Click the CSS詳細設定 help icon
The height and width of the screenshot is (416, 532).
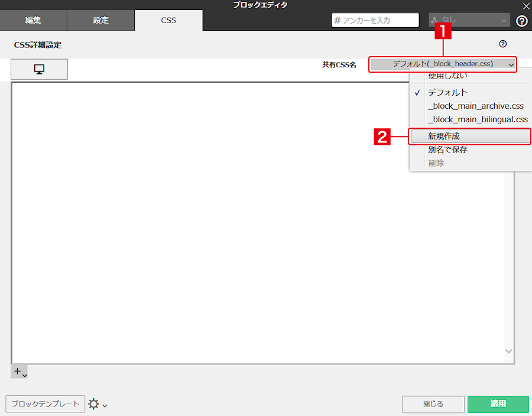click(503, 44)
